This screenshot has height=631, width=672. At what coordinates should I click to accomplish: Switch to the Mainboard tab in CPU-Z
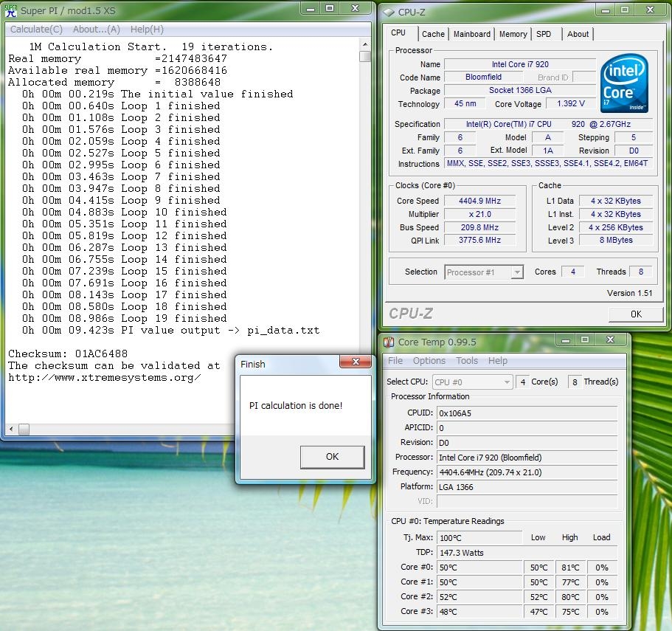pyautogui.click(x=472, y=34)
